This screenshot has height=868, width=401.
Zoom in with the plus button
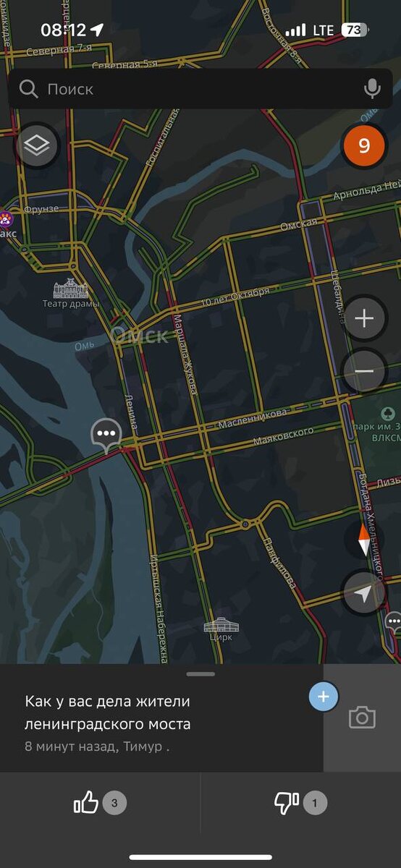pyautogui.click(x=364, y=319)
